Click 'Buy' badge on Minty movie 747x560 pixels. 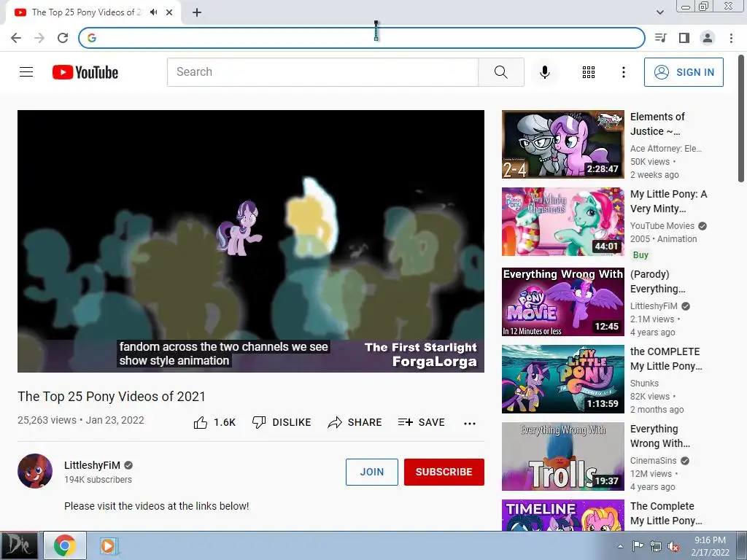pyautogui.click(x=640, y=254)
